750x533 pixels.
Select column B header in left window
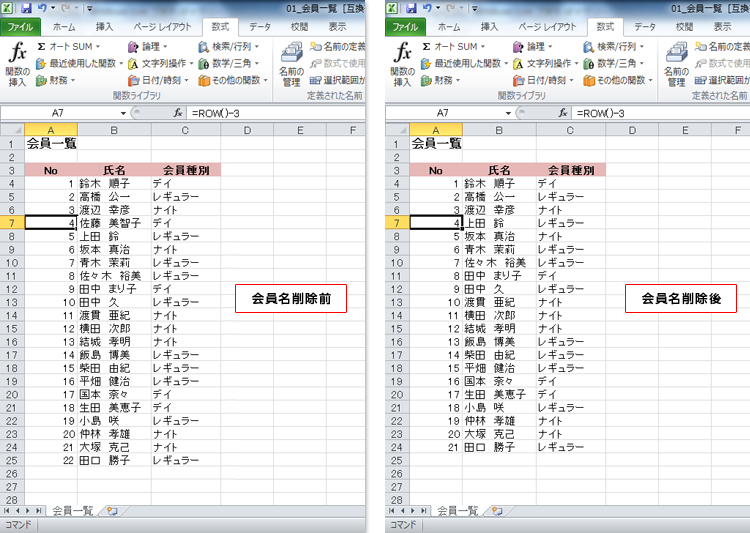point(114,130)
